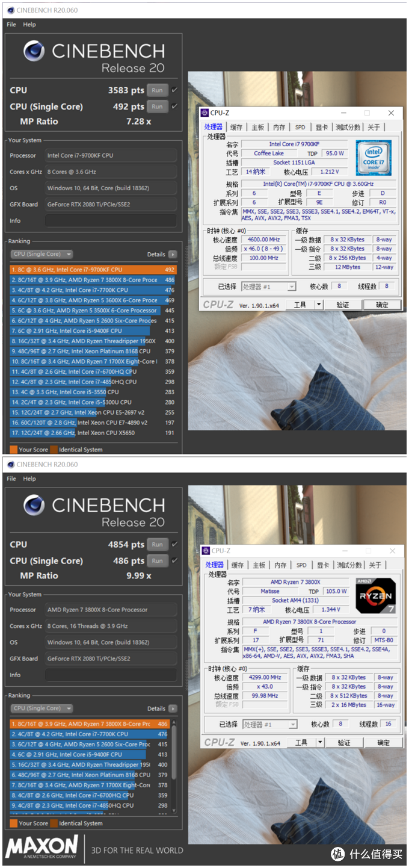Click Cinebench sphere logo above 3583 pts score
The height and width of the screenshot is (868, 409).
point(34,51)
